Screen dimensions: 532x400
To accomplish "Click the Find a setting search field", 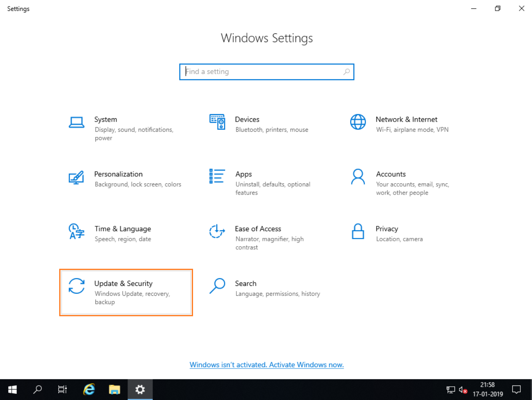I will (x=267, y=72).
